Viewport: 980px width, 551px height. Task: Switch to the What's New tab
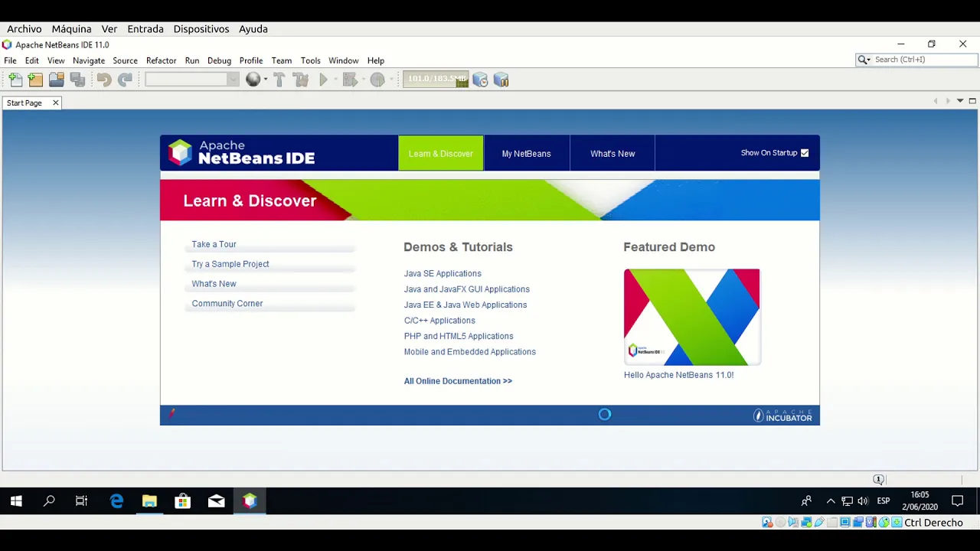[x=612, y=154]
